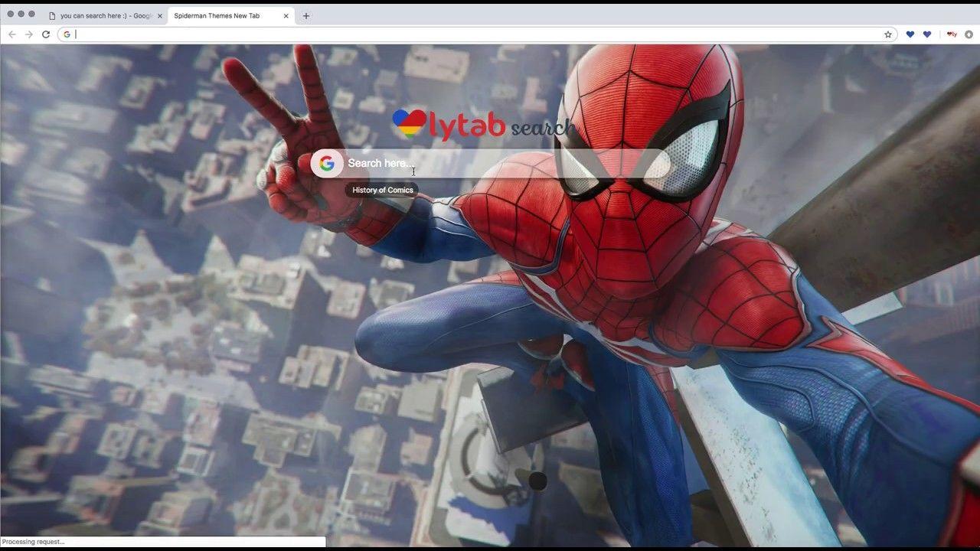Bookmark this page with the star icon
980x551 pixels.
[x=888, y=34]
